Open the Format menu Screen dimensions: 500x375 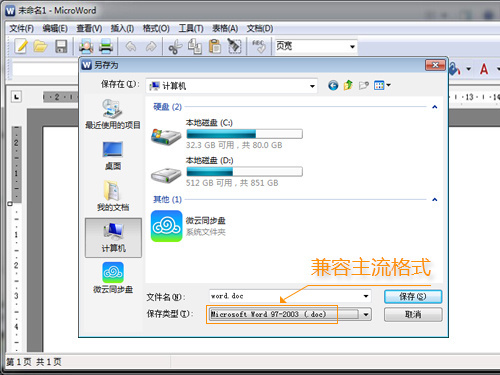tap(156, 29)
